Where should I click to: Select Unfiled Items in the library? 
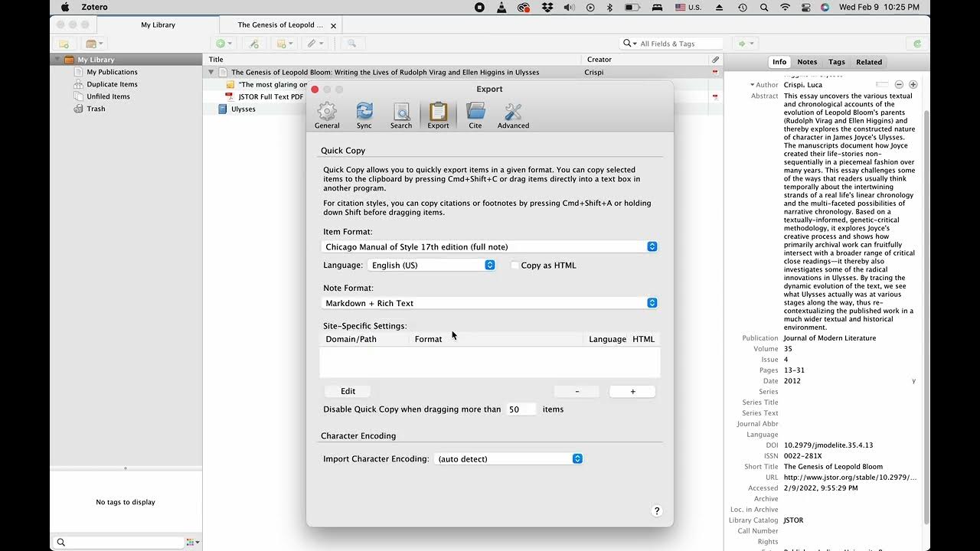pos(108,96)
